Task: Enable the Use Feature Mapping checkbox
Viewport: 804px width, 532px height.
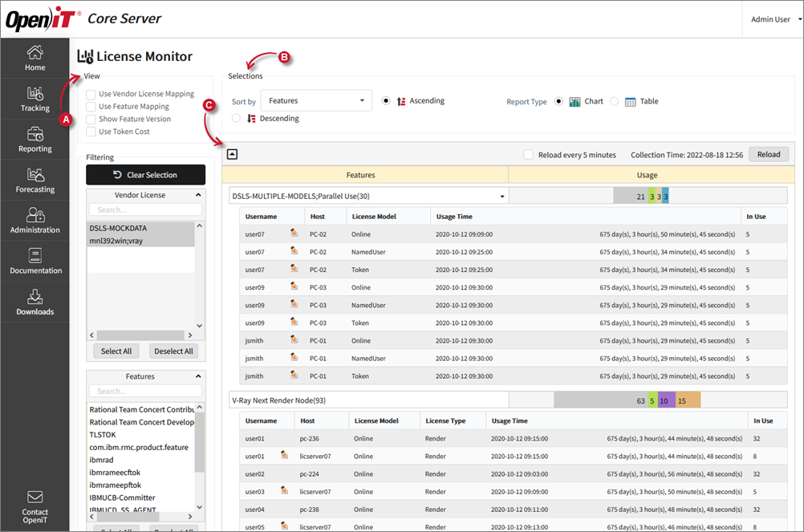Action: coord(89,106)
